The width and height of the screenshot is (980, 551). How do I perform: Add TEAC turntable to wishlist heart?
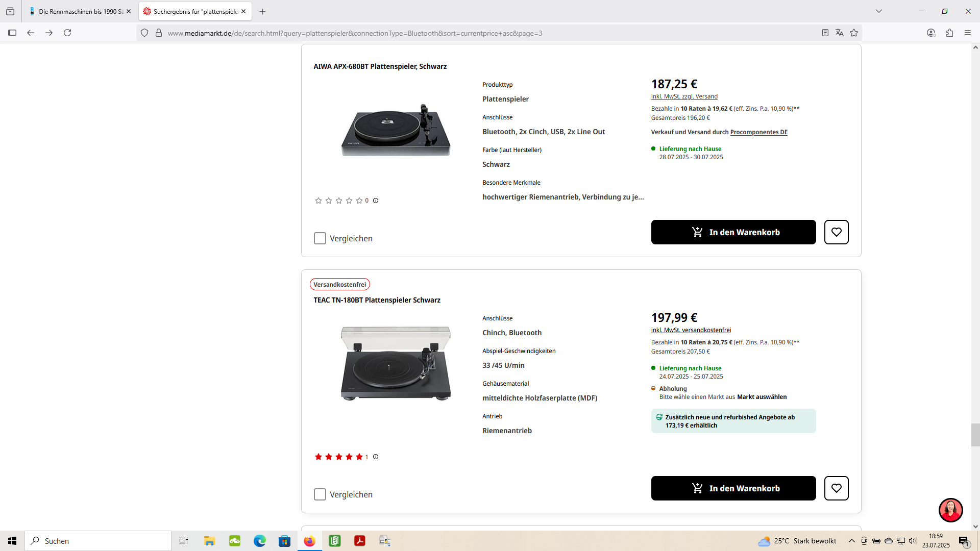pyautogui.click(x=836, y=488)
